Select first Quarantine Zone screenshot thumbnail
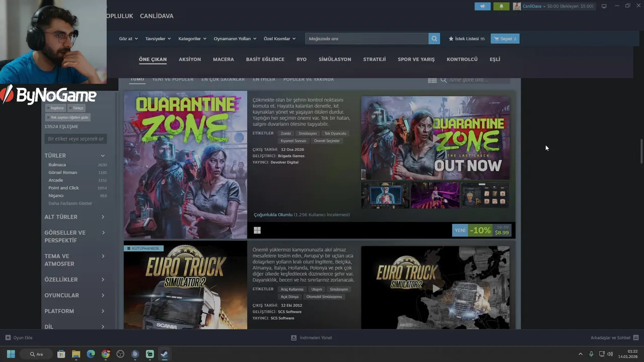Viewport: 644px width, 362px height. pyautogui.click(x=385, y=195)
